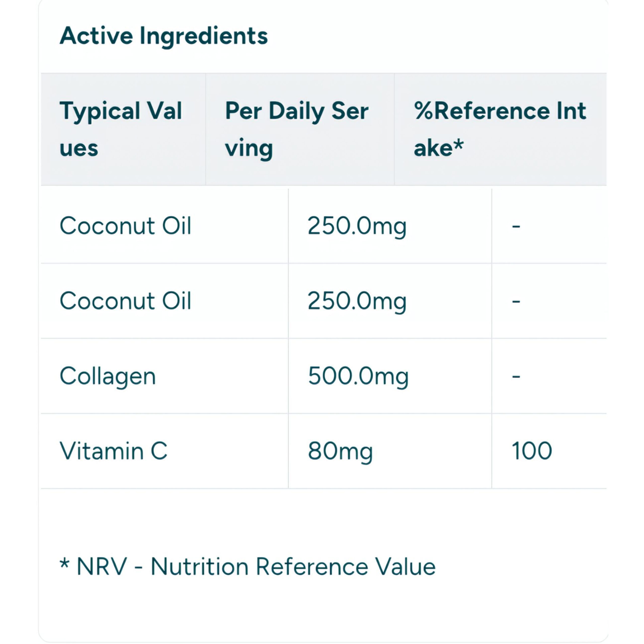The height and width of the screenshot is (644, 644).
Task: Click the 100 reference intake value
Action: (x=532, y=451)
